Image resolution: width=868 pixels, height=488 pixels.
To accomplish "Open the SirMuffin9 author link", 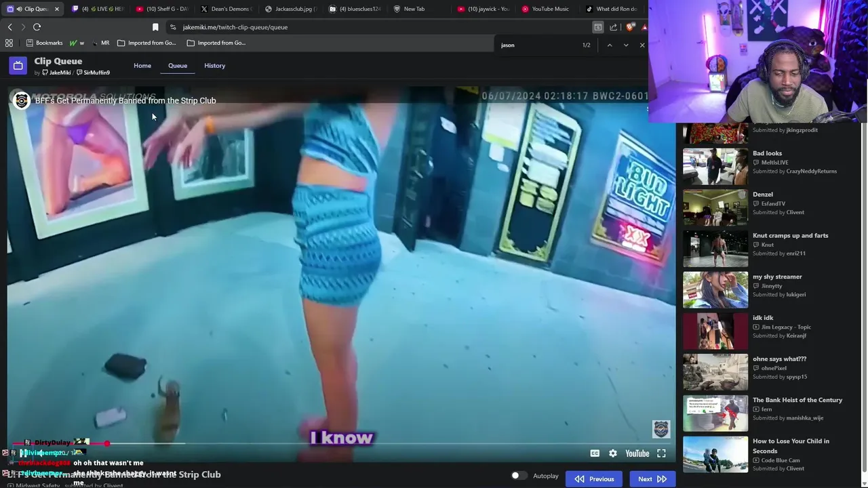I will tap(93, 73).
